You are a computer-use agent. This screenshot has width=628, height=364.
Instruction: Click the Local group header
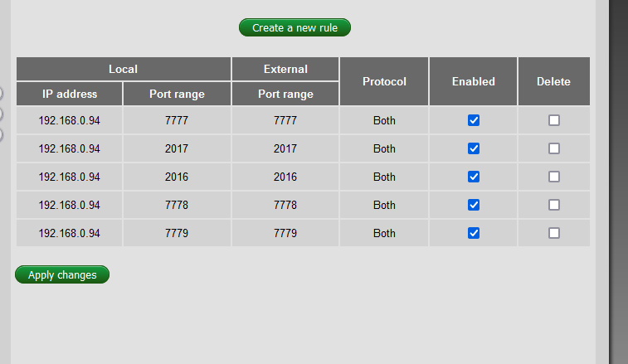pyautogui.click(x=124, y=69)
